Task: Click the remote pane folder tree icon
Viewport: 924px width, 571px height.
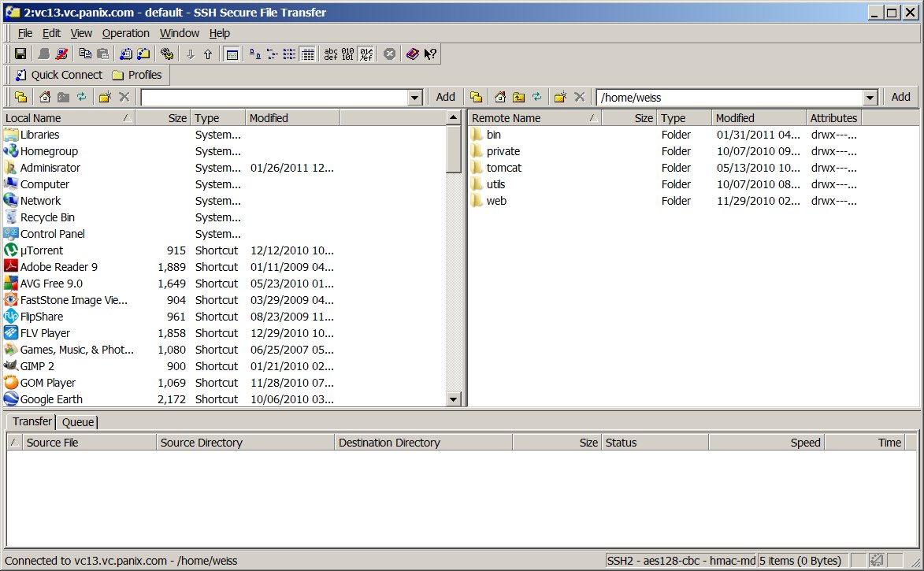Action: tap(476, 97)
